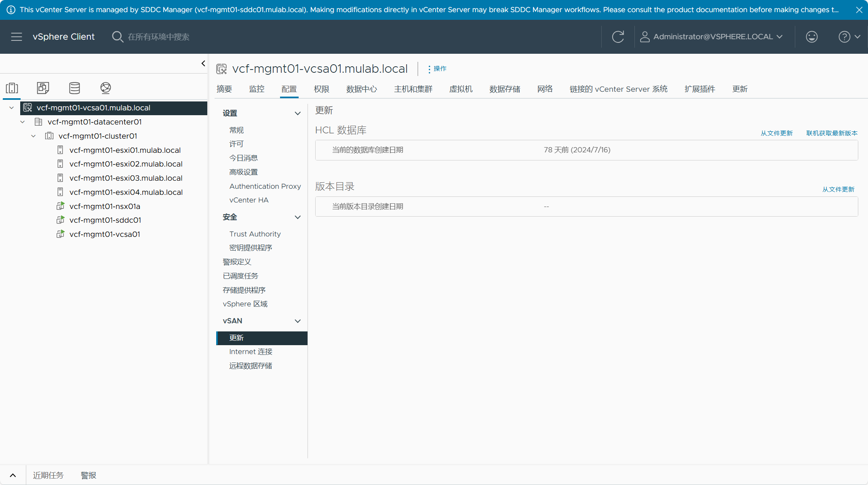Select 常规 general settings menu item
The width and height of the screenshot is (868, 485).
(236, 130)
